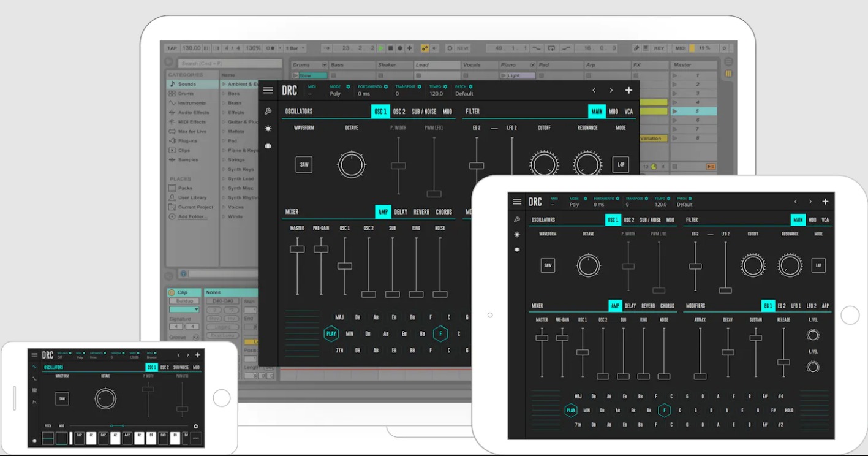Toggle the SAW waveform button on the tablet
The height and width of the screenshot is (456, 868).
pos(548,265)
